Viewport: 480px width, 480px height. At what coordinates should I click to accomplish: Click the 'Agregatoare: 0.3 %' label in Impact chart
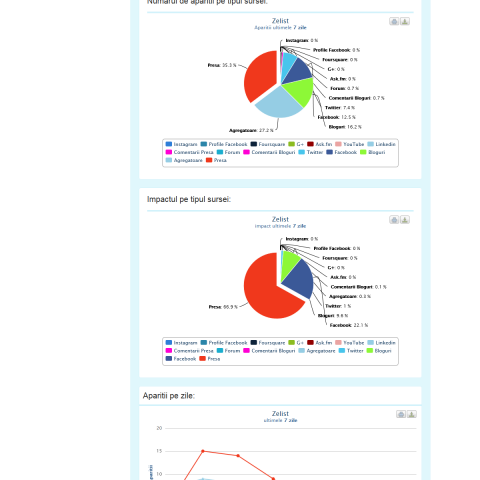click(x=350, y=296)
